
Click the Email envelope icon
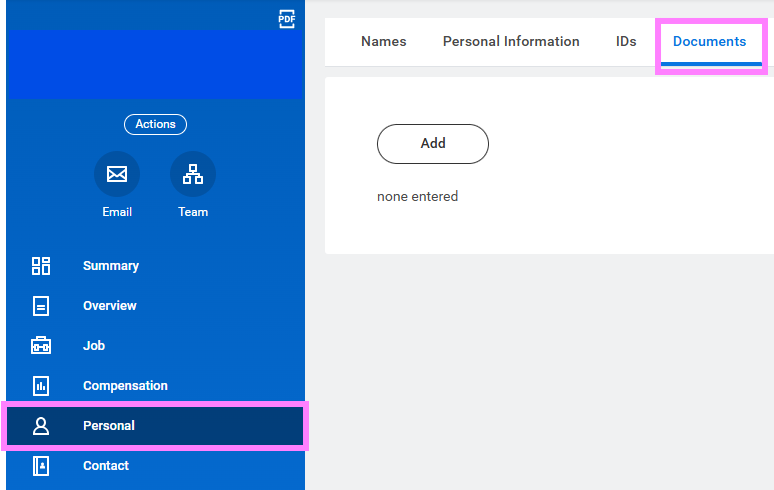[x=117, y=174]
